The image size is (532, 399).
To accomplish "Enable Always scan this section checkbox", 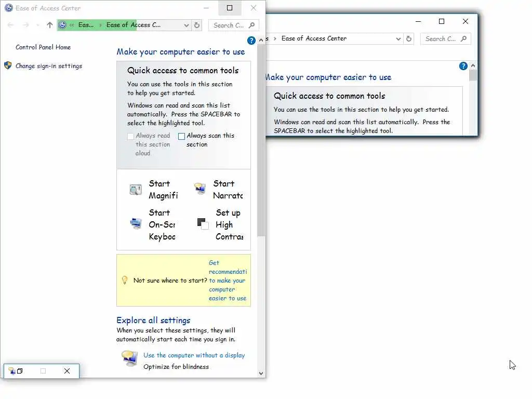I will pos(181,137).
